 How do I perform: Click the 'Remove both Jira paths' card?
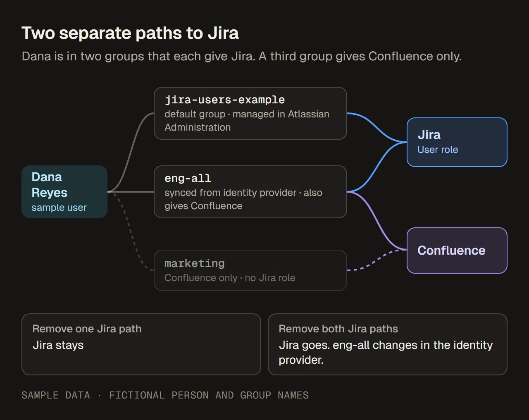coord(388,344)
